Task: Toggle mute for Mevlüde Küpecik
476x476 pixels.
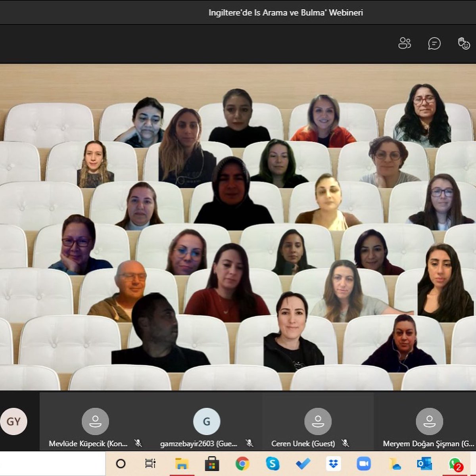Action: pos(138,443)
